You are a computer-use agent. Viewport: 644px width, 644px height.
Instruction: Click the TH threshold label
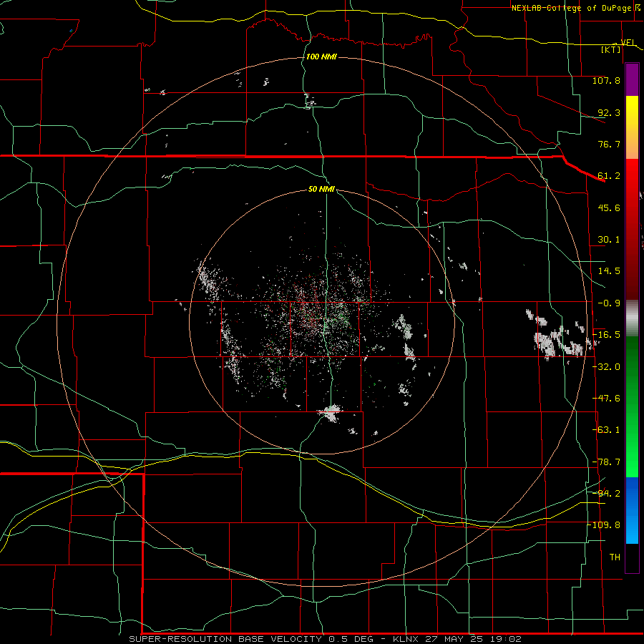(x=615, y=557)
